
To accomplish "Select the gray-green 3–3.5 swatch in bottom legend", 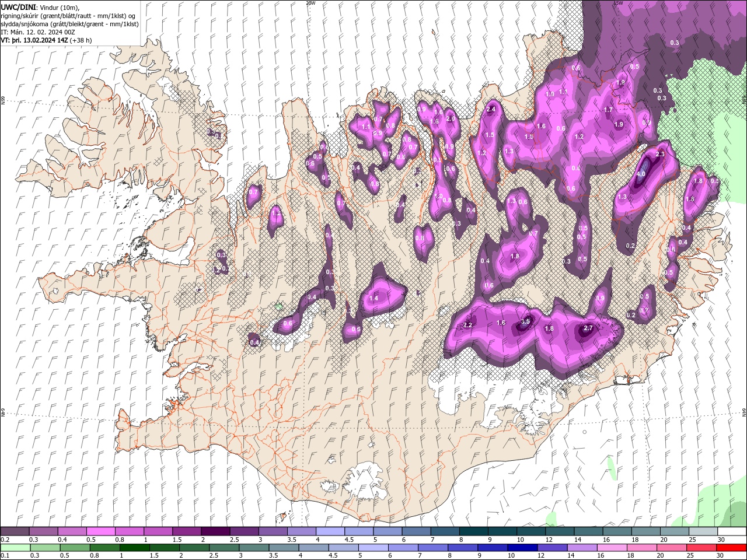I will coord(253,548).
